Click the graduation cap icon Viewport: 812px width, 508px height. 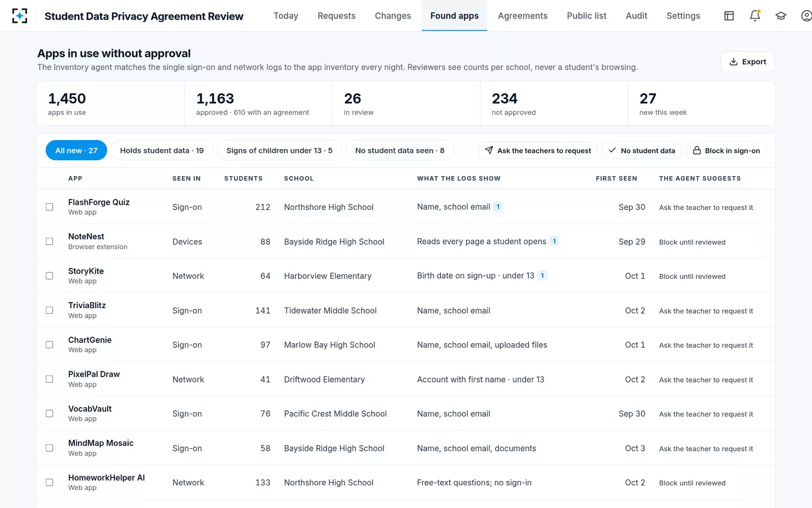tap(781, 16)
